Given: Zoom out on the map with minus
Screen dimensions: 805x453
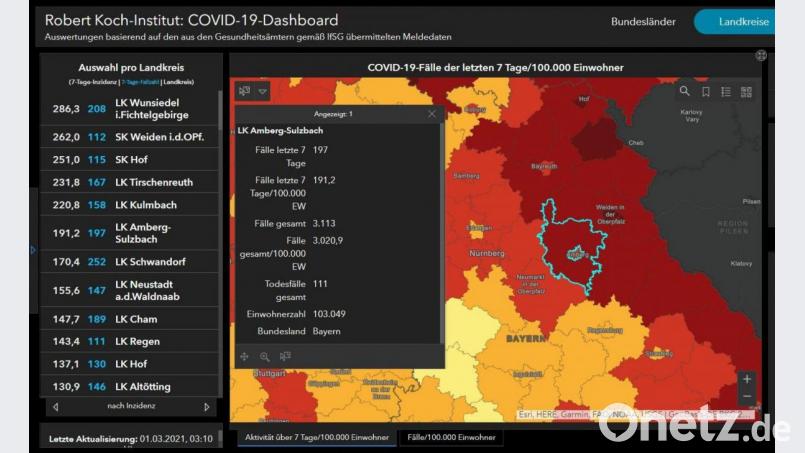Looking at the screenshot, I should [x=747, y=396].
